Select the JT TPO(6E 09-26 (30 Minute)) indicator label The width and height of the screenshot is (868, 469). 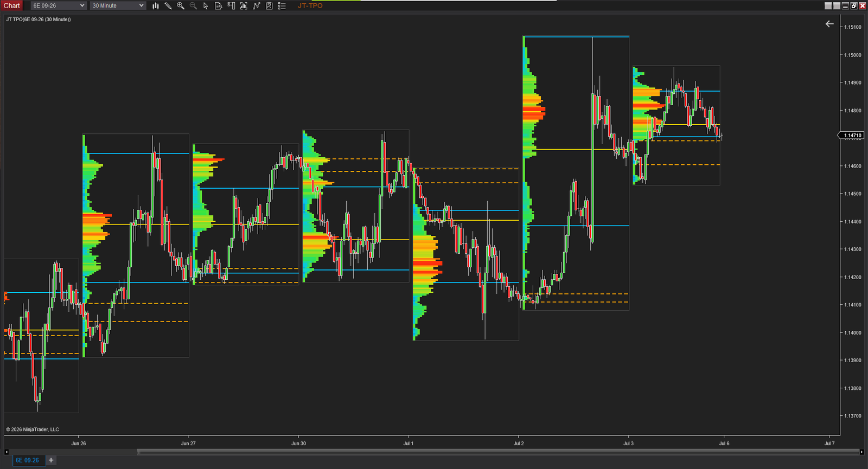pos(39,20)
